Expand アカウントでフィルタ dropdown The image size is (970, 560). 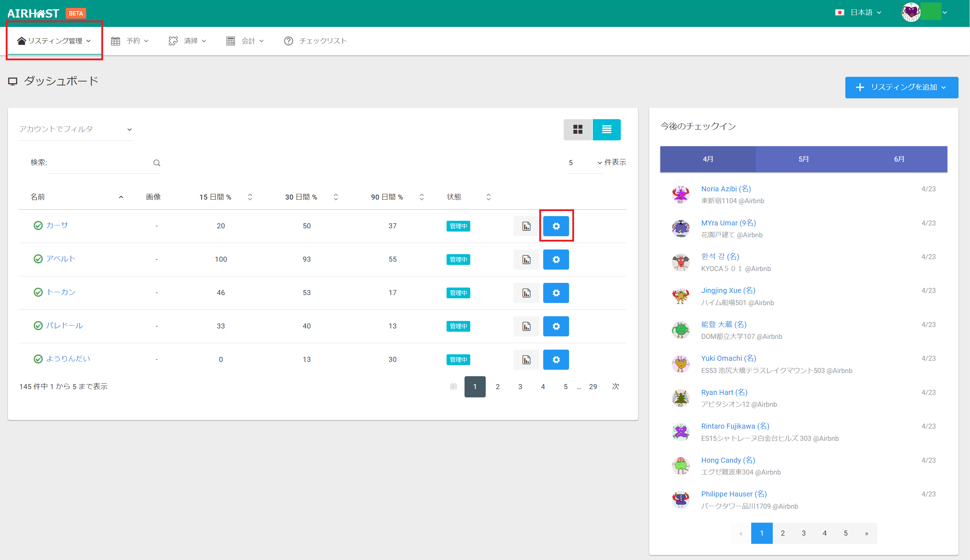pos(75,129)
